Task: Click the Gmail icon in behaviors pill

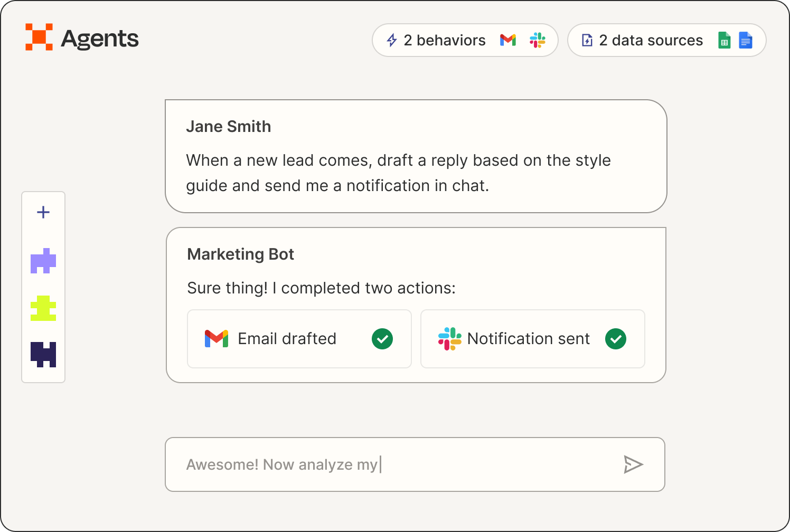Action: [508, 40]
